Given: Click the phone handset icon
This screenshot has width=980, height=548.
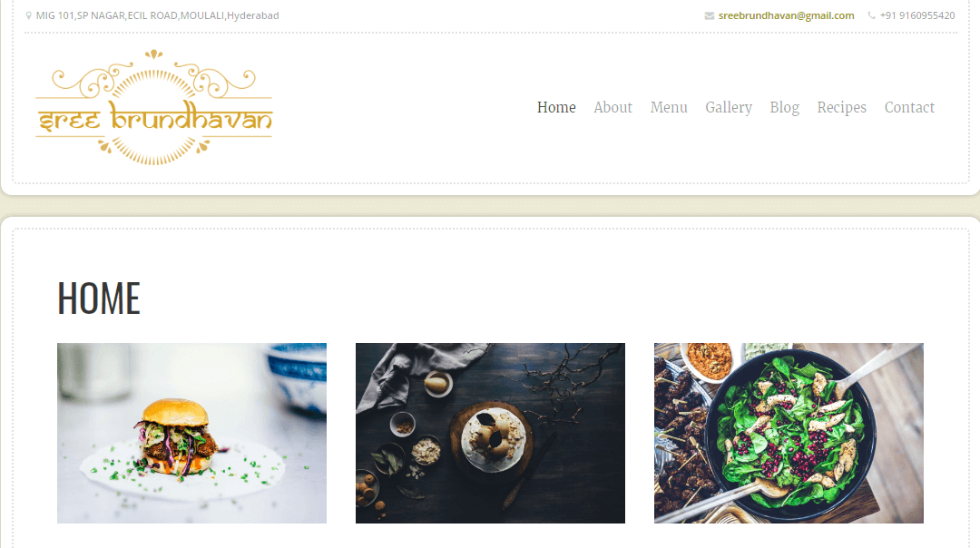Looking at the screenshot, I should (x=871, y=15).
